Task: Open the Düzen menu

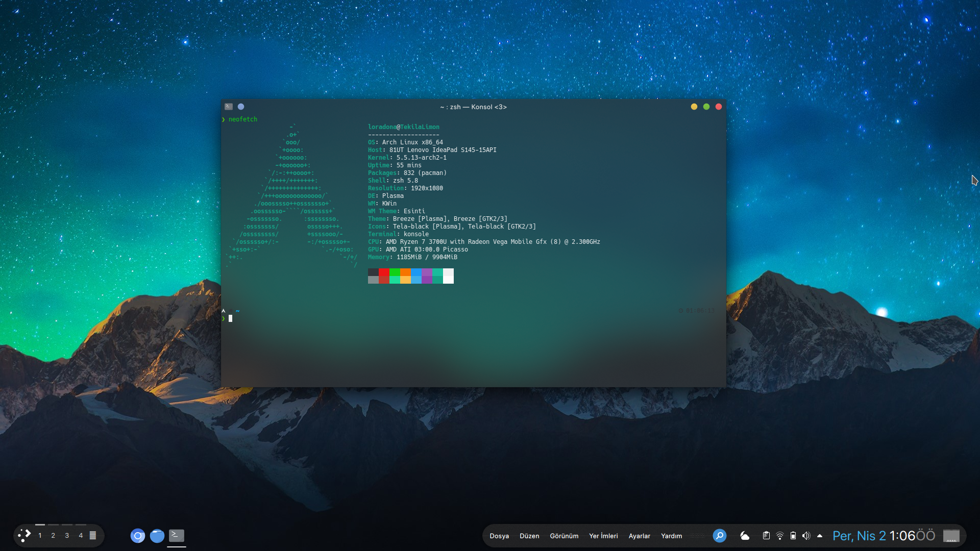Action: (x=529, y=536)
